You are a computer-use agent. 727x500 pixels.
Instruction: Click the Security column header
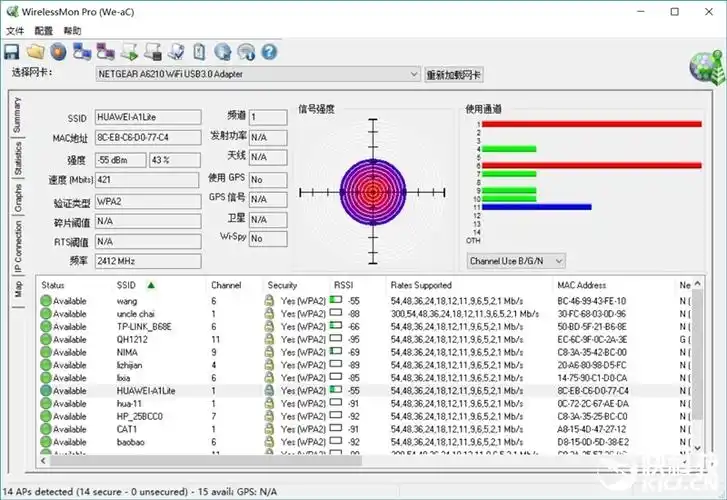click(x=282, y=285)
